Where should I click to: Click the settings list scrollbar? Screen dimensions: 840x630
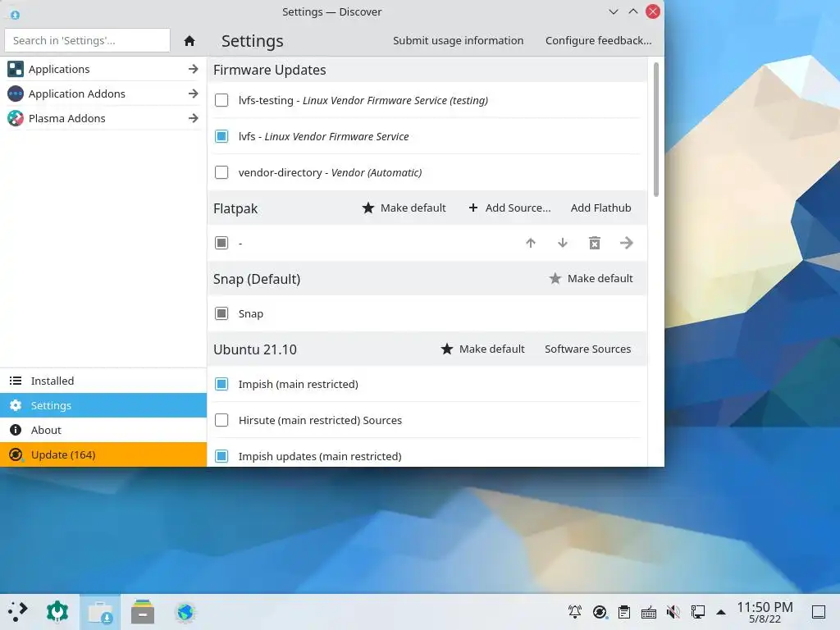coord(656,130)
